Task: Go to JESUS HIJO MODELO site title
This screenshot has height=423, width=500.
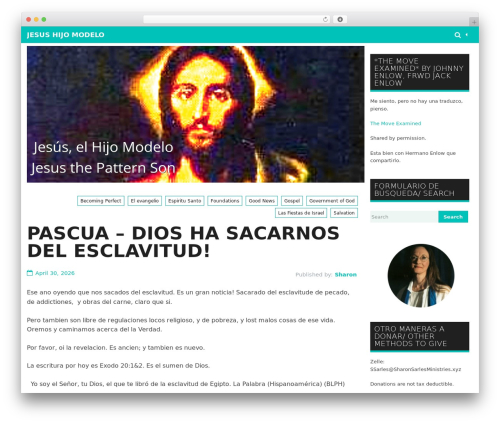Action: coord(65,35)
